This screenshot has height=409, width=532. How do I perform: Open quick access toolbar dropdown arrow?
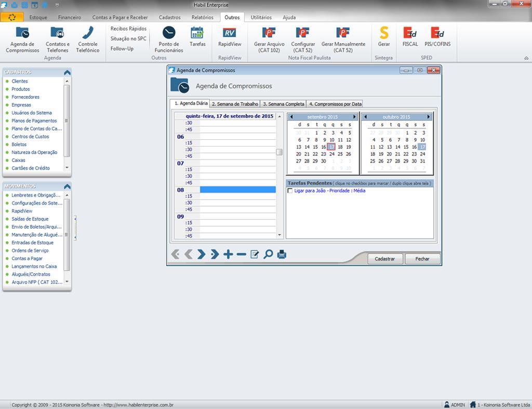(x=57, y=5)
